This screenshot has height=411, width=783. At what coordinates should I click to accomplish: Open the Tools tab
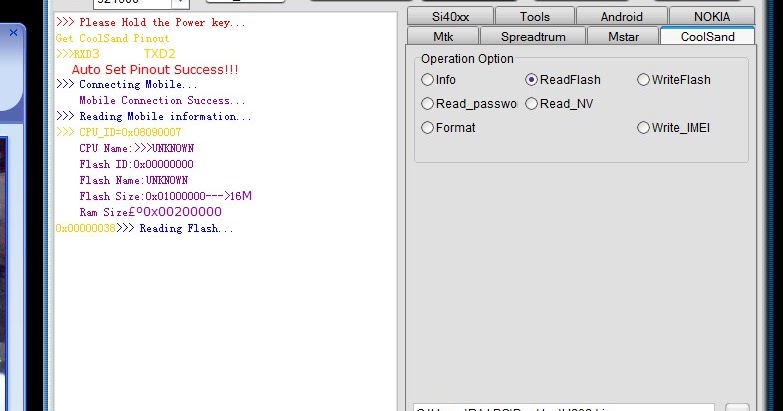(534, 16)
